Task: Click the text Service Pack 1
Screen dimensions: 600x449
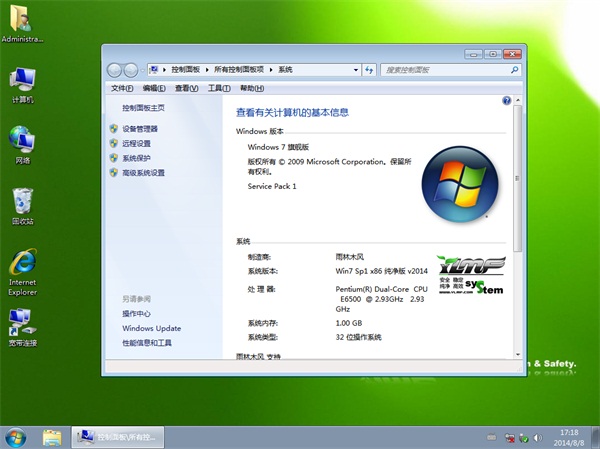Action: pos(272,186)
